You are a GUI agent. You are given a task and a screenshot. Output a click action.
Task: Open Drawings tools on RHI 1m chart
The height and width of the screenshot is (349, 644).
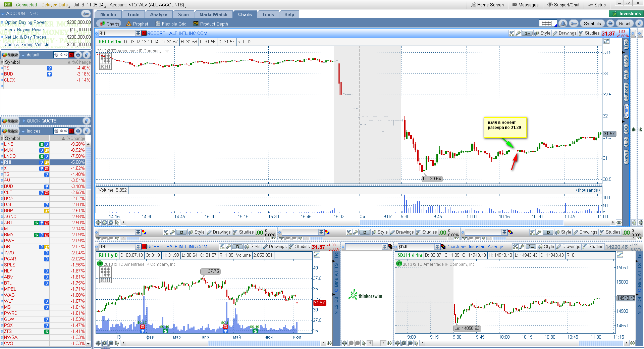click(x=565, y=33)
